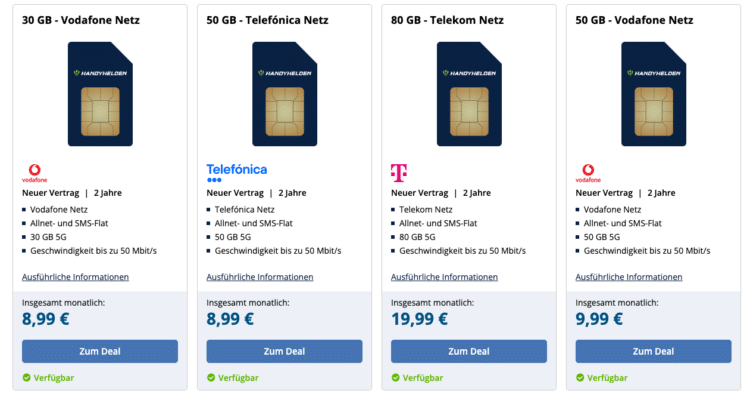Click green Verfügbar checkmark on Telefónica card
The height and width of the screenshot is (400, 750).
(x=211, y=378)
